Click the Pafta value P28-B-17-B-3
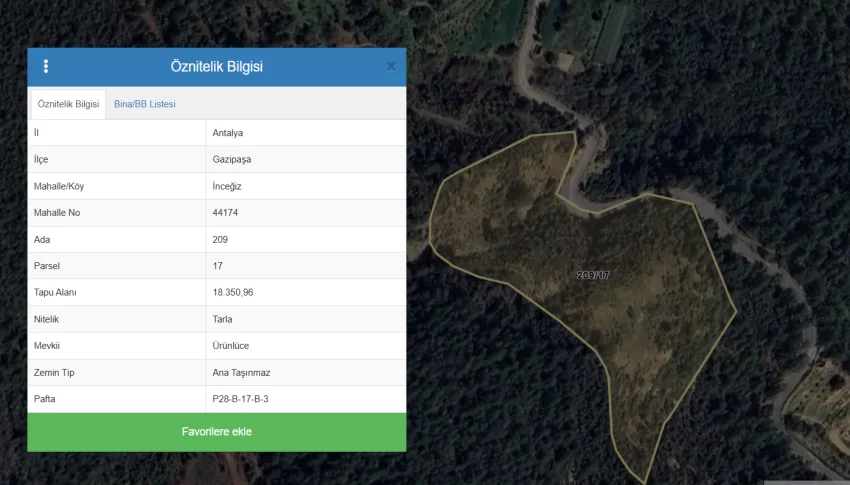This screenshot has width=850, height=485. (x=240, y=399)
